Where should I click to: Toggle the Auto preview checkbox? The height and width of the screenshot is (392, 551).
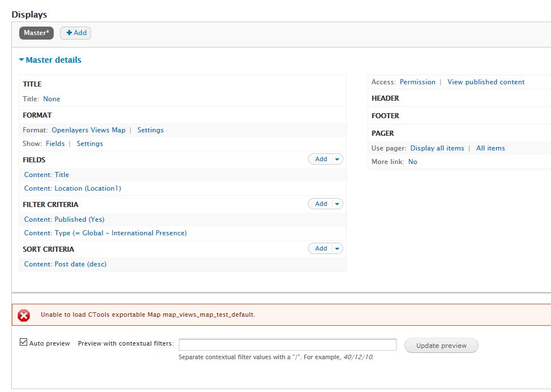click(x=24, y=342)
